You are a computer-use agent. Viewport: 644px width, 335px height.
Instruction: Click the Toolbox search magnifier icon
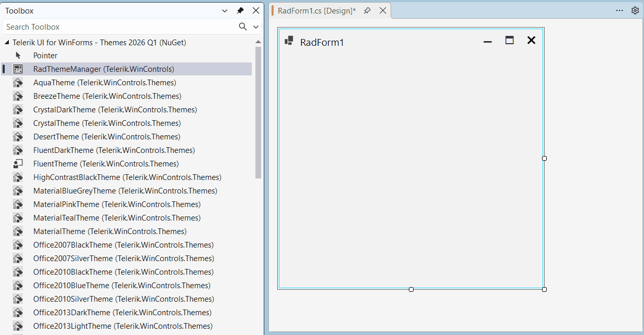click(242, 26)
